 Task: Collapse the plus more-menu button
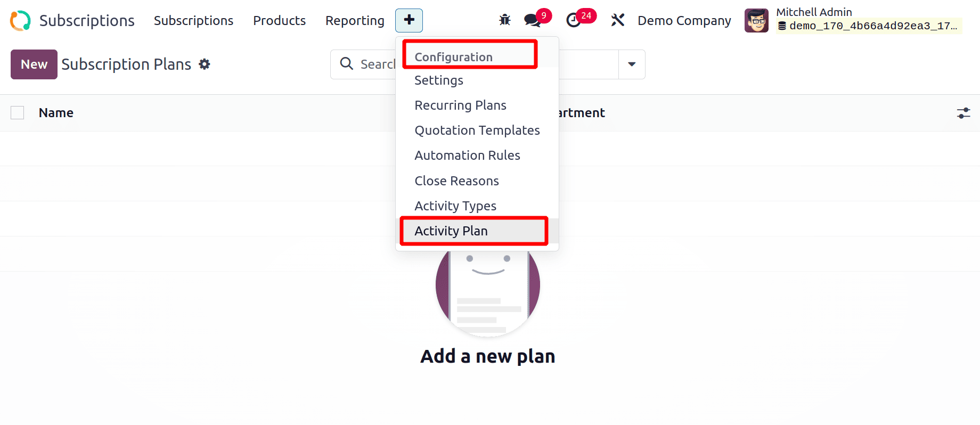(x=409, y=20)
